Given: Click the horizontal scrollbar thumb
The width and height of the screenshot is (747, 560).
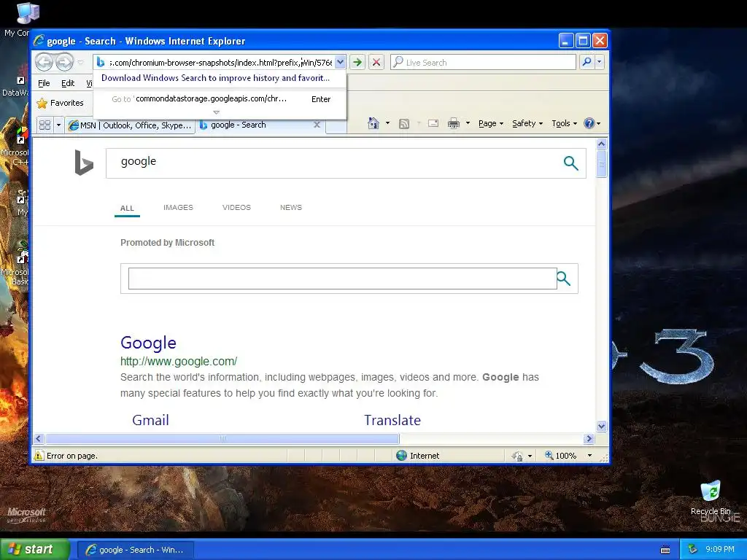Looking at the screenshot, I should (x=222, y=438).
